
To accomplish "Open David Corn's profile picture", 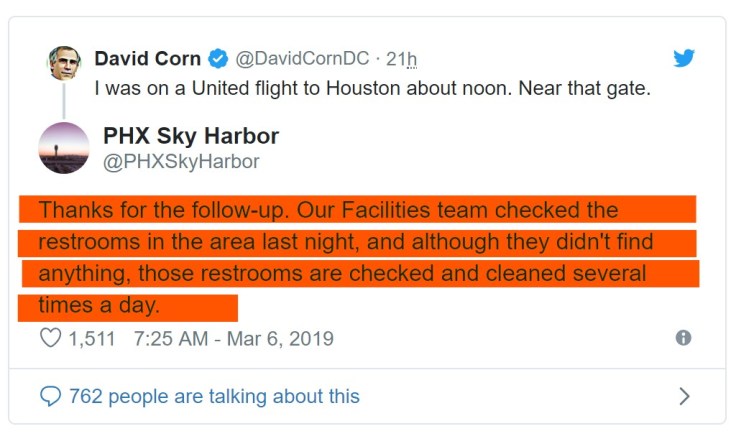I will click(64, 62).
